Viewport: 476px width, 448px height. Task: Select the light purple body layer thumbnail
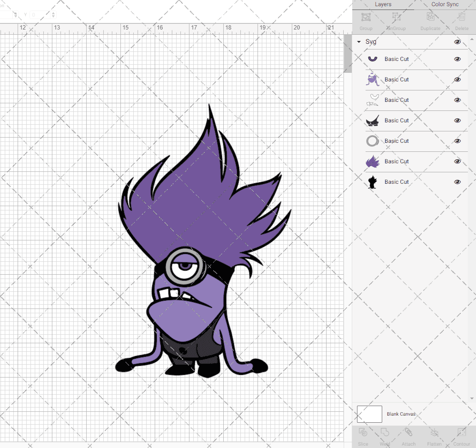pos(373,80)
